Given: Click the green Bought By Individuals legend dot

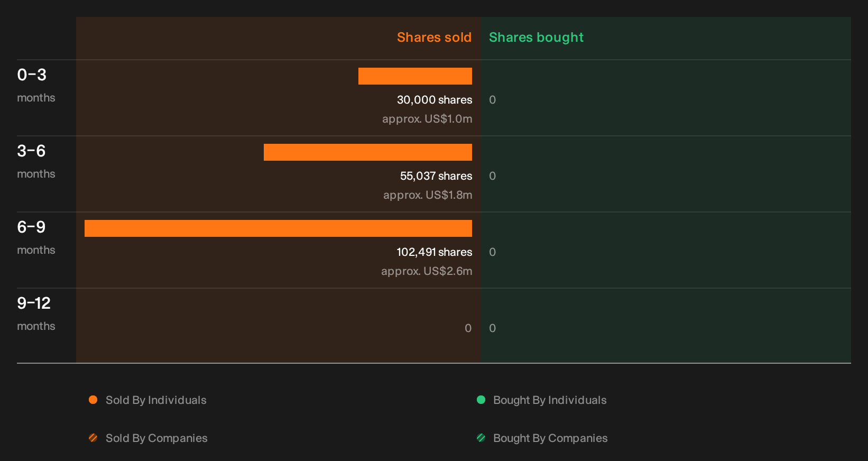Looking at the screenshot, I should (x=481, y=400).
